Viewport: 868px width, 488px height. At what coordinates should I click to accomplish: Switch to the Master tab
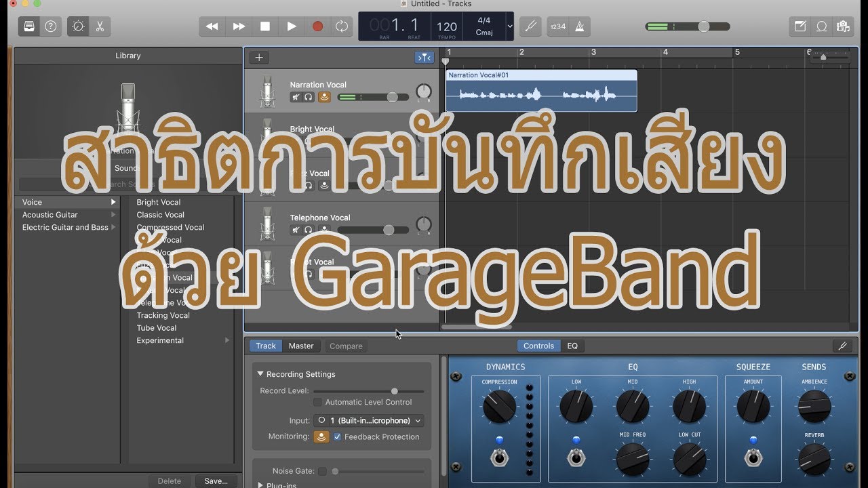[x=301, y=346]
